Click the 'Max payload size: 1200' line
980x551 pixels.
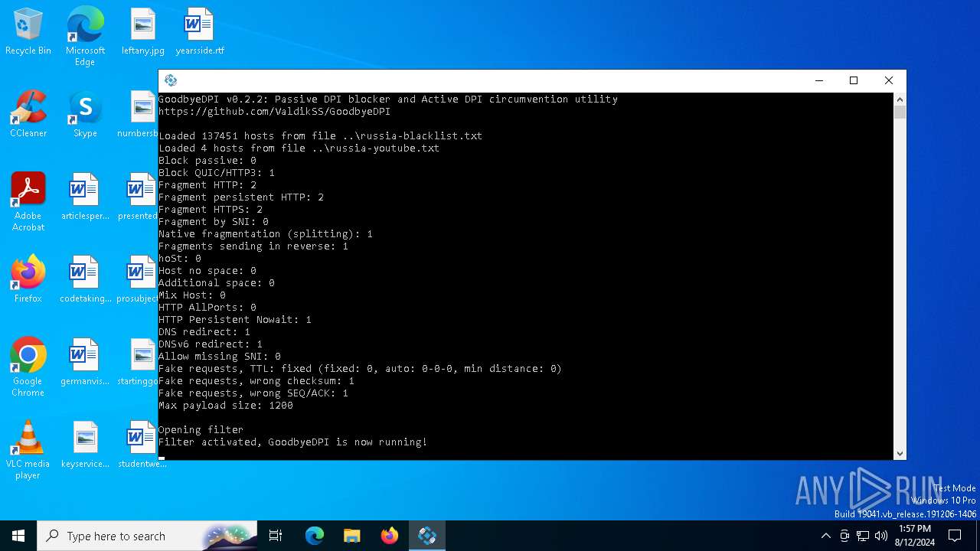click(x=226, y=406)
